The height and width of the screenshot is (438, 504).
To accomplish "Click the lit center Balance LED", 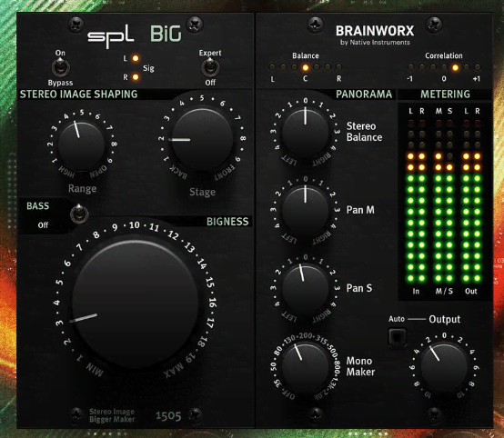I will click(306, 67).
